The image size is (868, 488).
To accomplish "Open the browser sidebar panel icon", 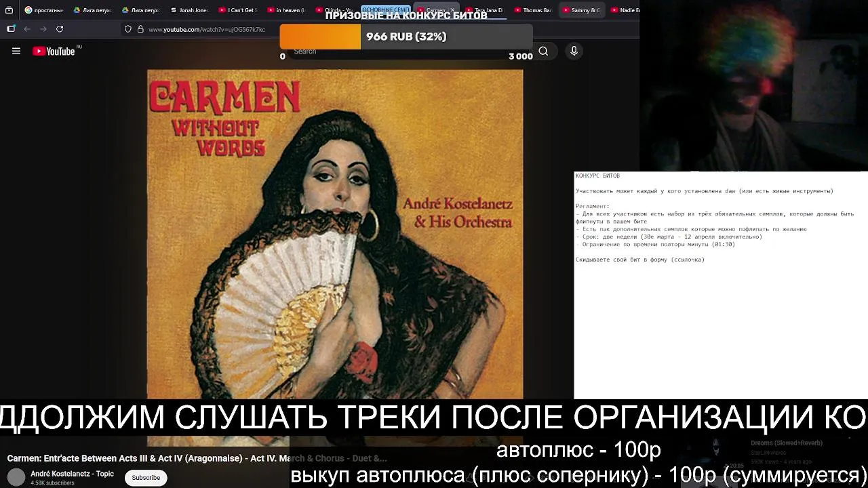I will pos(11,29).
